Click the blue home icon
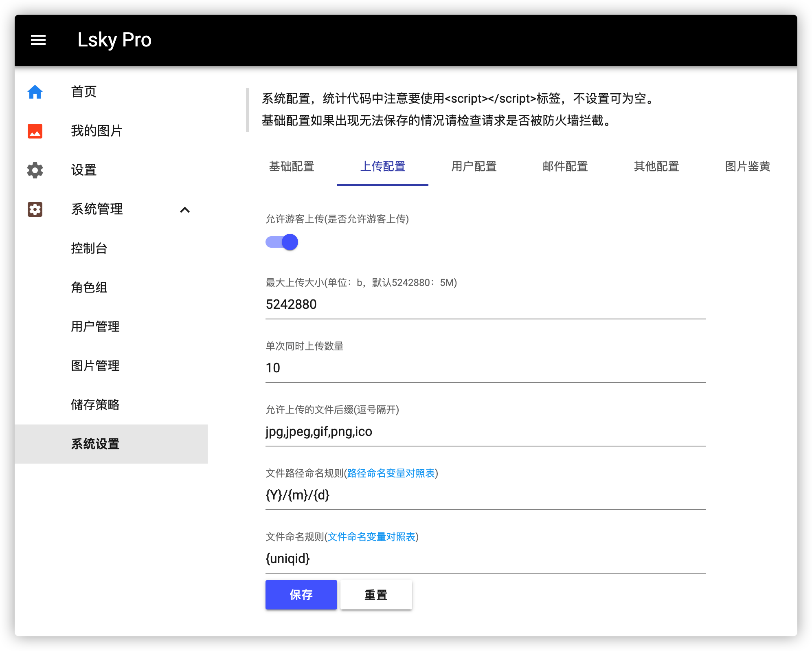812x651 pixels. (35, 92)
